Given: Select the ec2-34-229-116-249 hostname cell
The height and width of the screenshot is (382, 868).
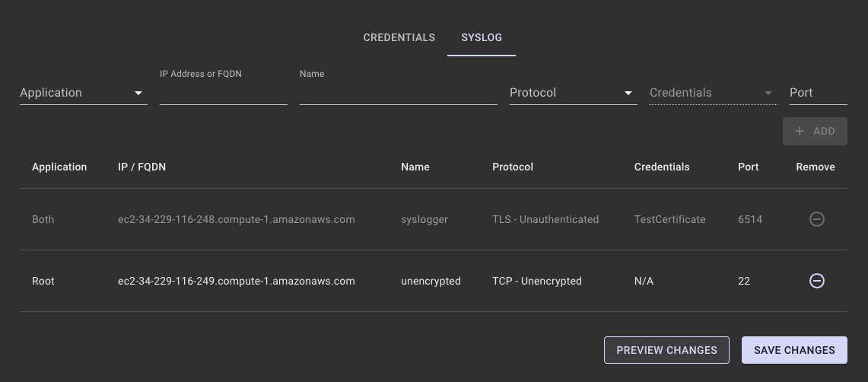Looking at the screenshot, I should [x=236, y=281].
